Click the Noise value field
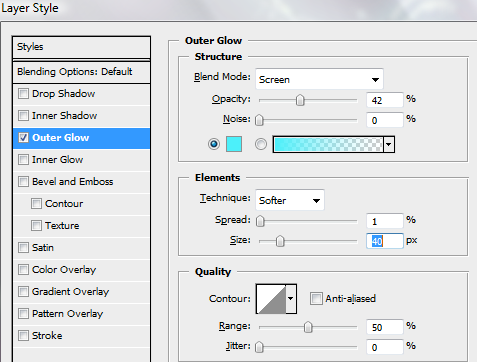Screen dimensions: 477x362 (x=385, y=120)
